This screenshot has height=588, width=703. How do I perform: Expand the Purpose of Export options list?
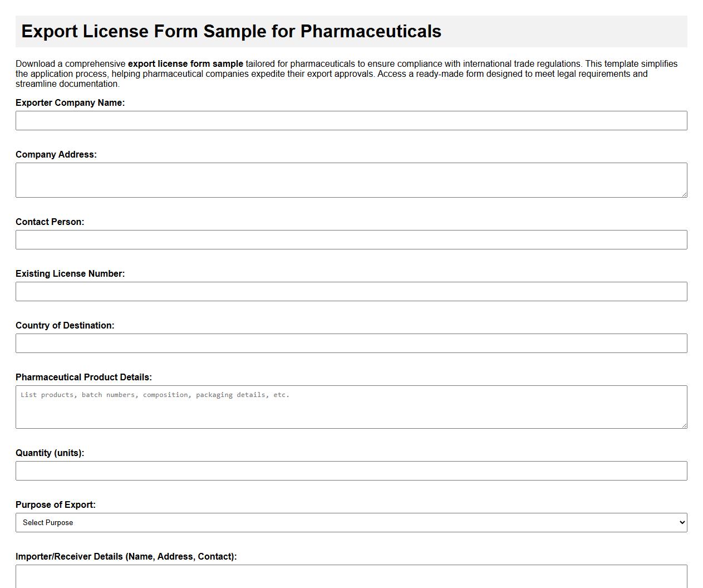tap(351, 522)
